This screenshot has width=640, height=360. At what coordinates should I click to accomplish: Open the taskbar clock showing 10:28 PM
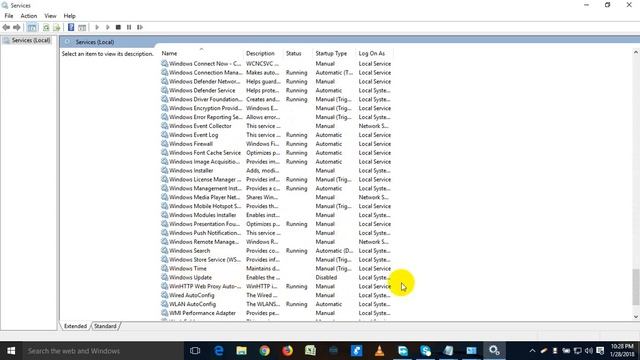[622, 351]
